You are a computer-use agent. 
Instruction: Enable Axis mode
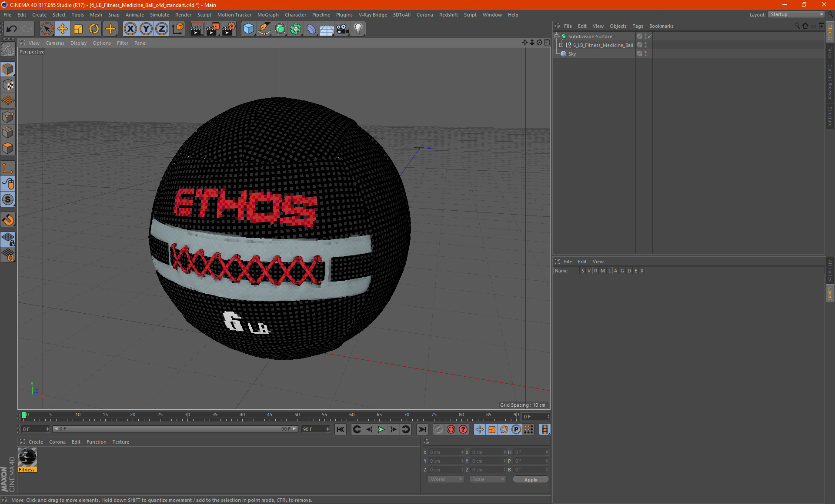[x=8, y=168]
